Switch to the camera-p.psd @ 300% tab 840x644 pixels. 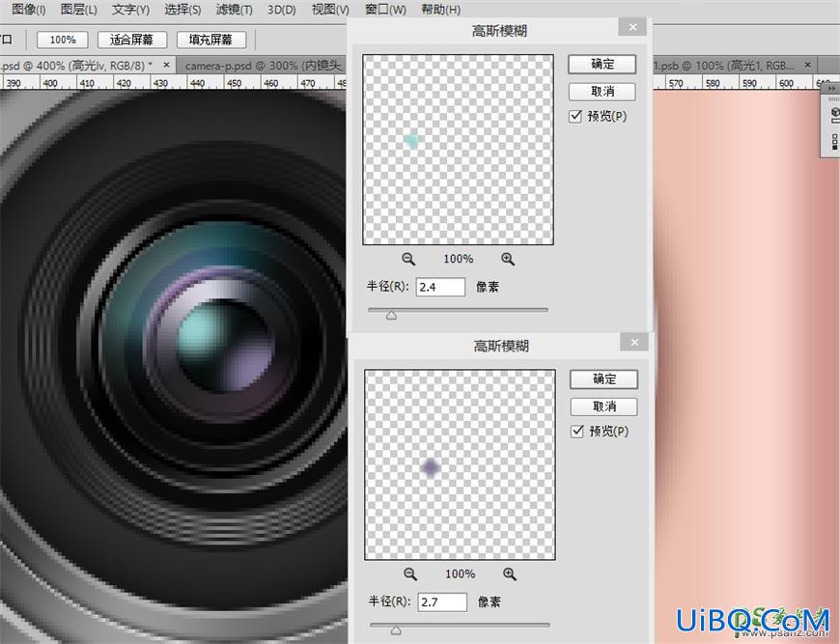click(263, 66)
